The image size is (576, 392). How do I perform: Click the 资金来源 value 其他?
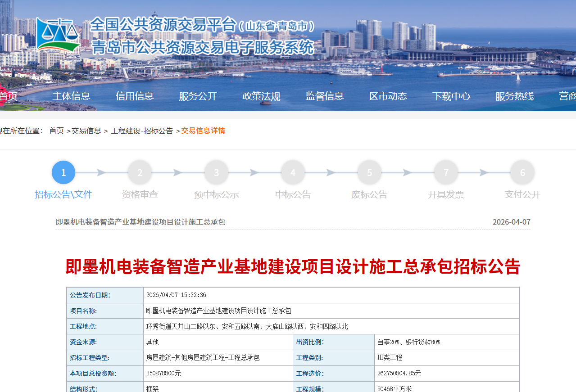[x=153, y=342]
